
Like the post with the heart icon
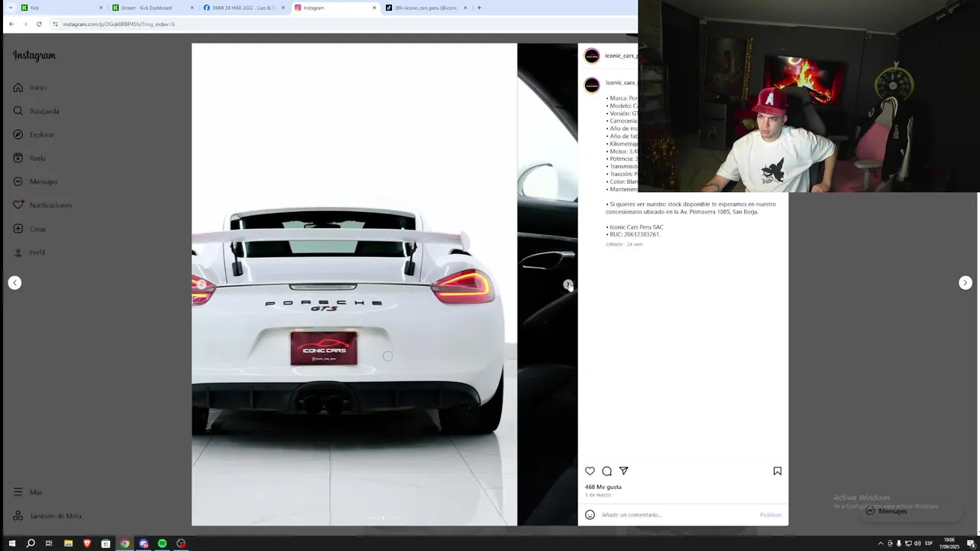click(x=590, y=471)
